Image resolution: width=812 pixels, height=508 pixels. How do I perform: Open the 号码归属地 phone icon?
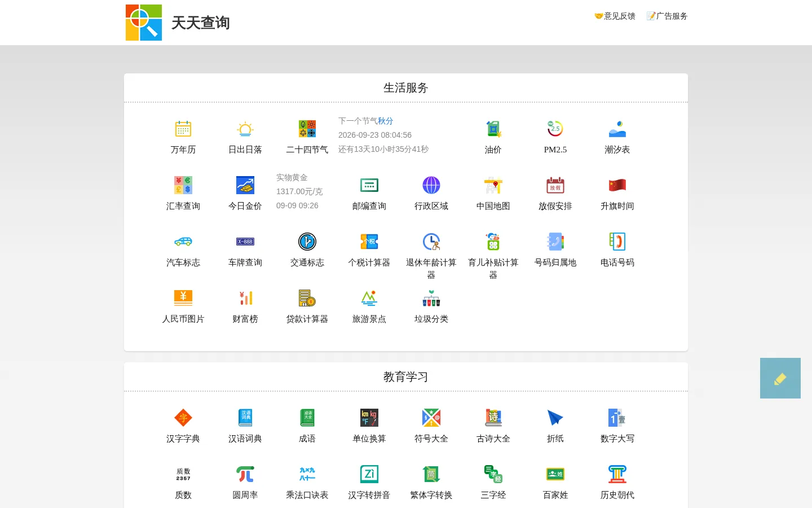click(555, 242)
